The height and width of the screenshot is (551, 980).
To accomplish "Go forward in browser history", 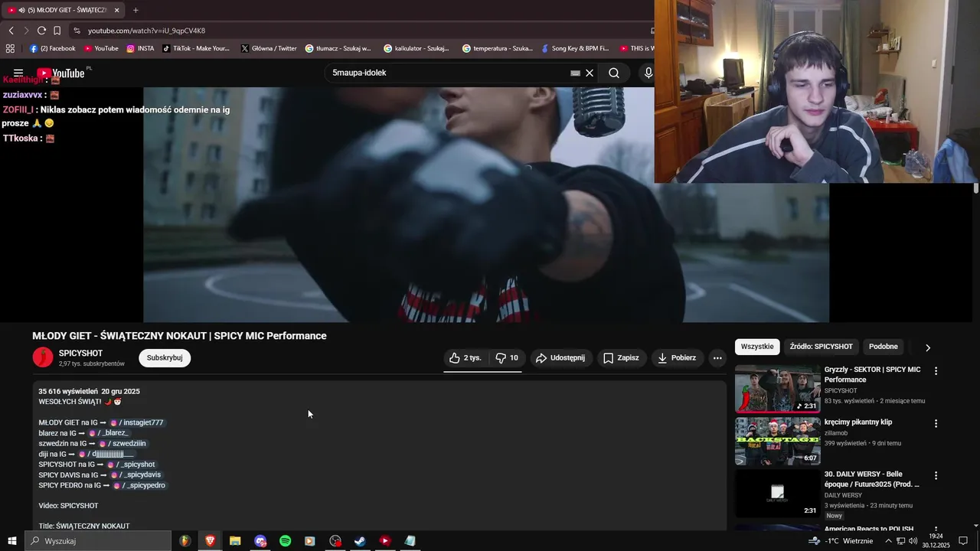I will (x=26, y=31).
